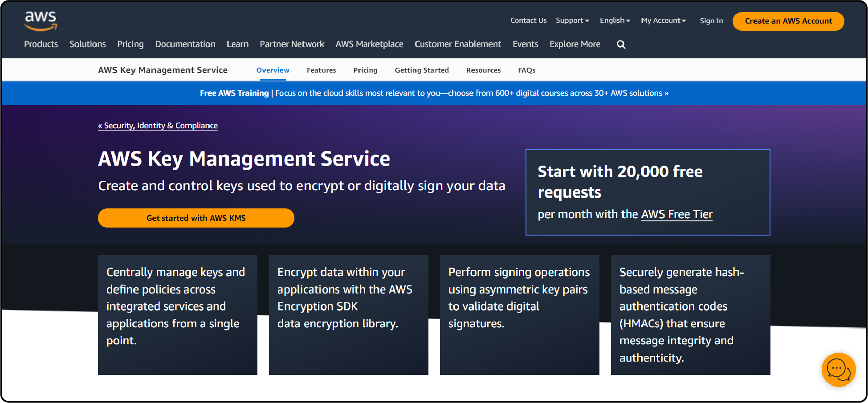Screen dimensions: 868x403
Task: Click the Free AWS Training banner
Action: (434, 93)
